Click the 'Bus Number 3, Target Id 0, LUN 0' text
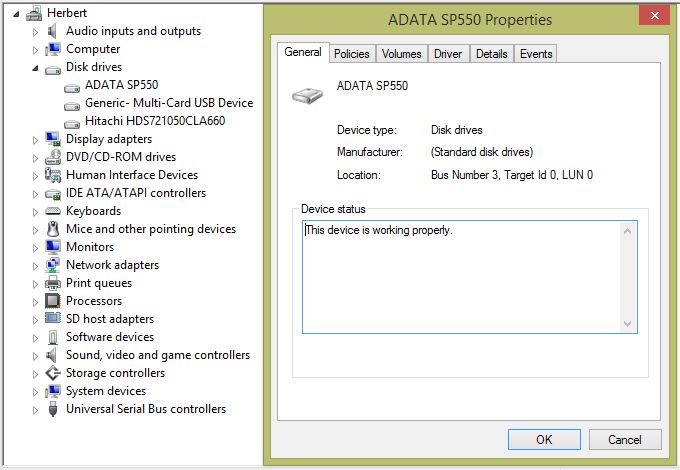The image size is (680, 470). (x=512, y=175)
